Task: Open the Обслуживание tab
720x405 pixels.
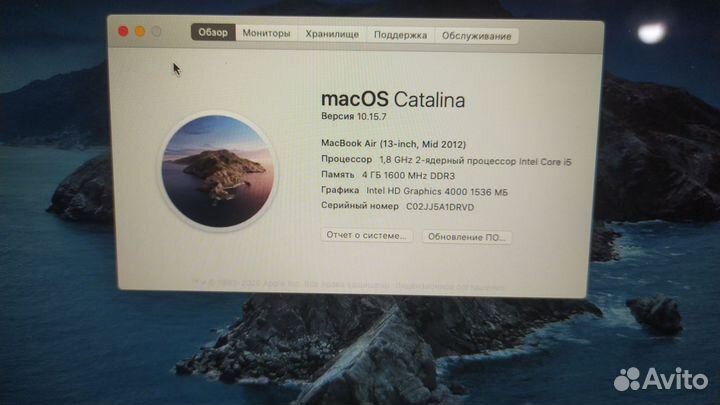Action: [x=477, y=36]
